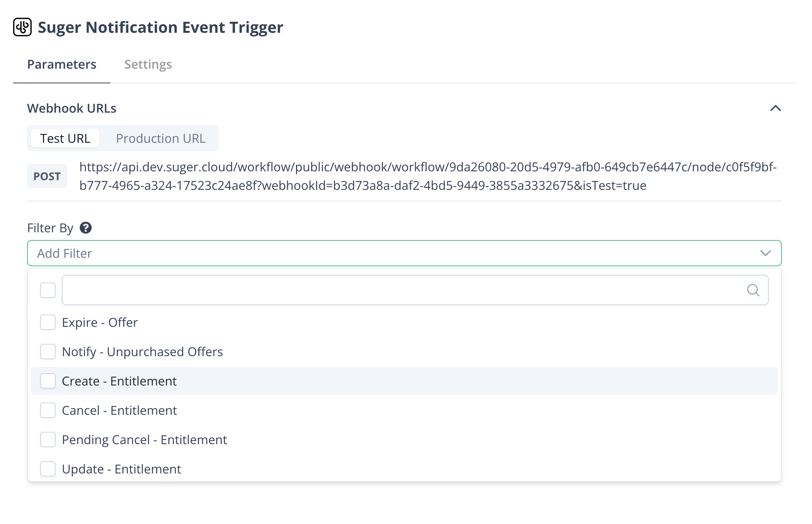The image size is (812, 524).
Task: Collapse the Webhook URLs section
Action: click(775, 108)
